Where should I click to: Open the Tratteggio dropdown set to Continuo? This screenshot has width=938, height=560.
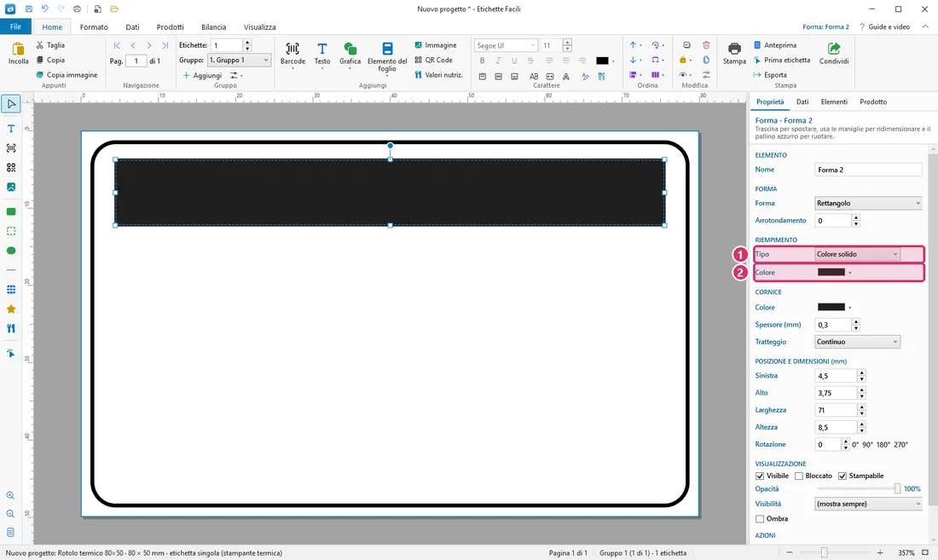857,342
